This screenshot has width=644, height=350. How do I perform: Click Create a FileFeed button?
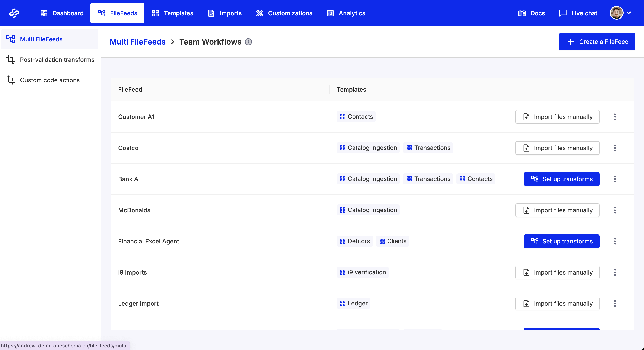point(597,42)
